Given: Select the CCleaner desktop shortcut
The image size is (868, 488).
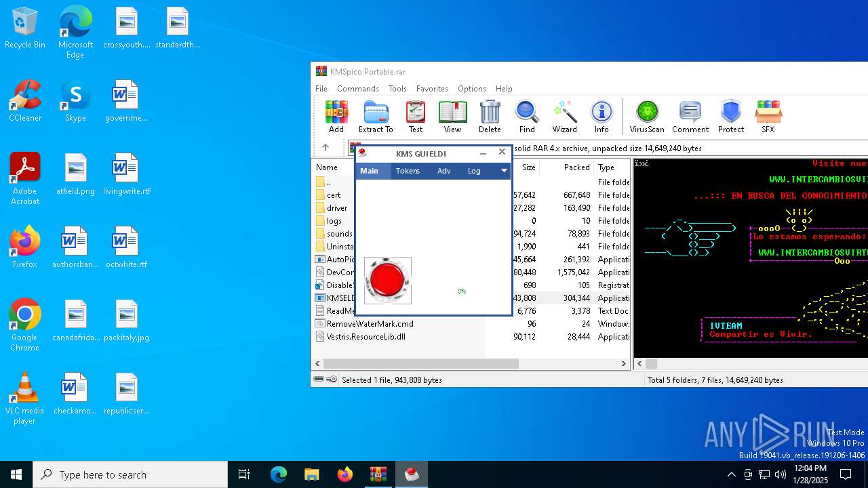Looking at the screenshot, I should click(x=25, y=102).
